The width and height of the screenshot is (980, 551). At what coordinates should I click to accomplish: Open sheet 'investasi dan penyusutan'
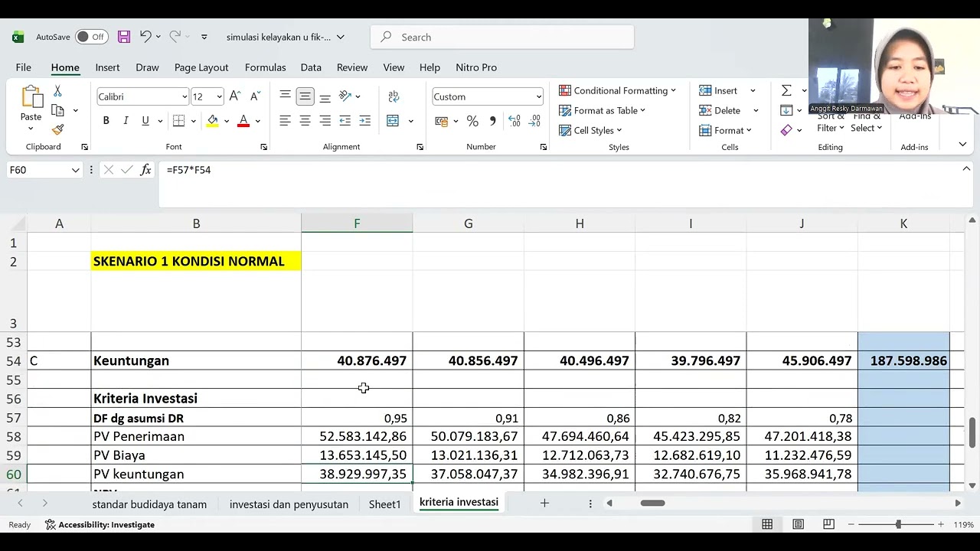(x=289, y=504)
